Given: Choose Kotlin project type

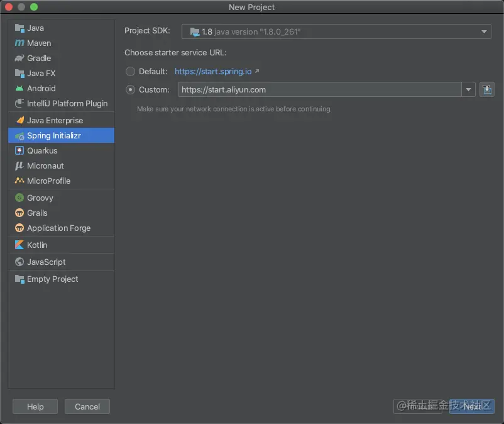Looking at the screenshot, I should [62, 245].
